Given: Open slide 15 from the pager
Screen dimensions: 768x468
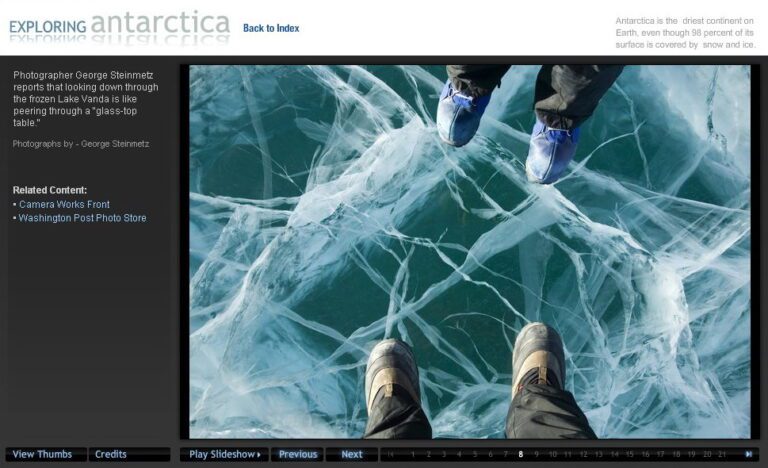Looking at the screenshot, I should coord(630,454).
